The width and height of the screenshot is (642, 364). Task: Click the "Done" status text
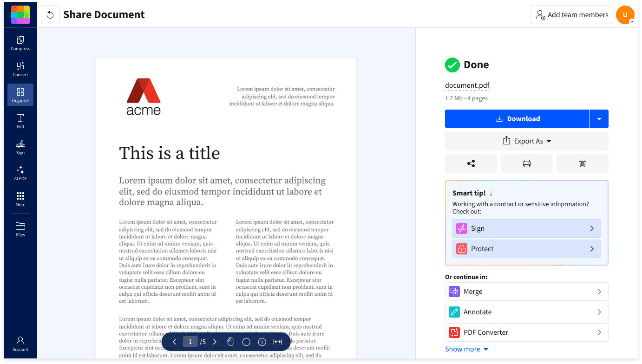[x=476, y=65]
